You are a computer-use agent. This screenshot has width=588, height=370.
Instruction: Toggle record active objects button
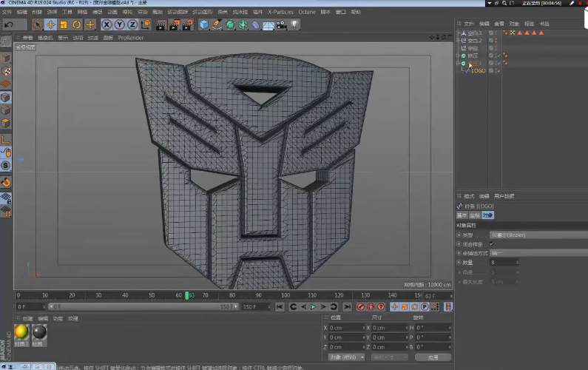362,306
